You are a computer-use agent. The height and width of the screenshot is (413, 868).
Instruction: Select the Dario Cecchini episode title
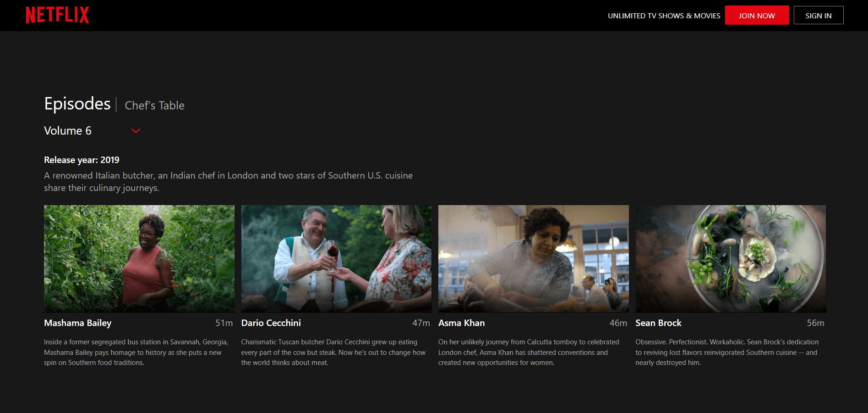tap(271, 323)
